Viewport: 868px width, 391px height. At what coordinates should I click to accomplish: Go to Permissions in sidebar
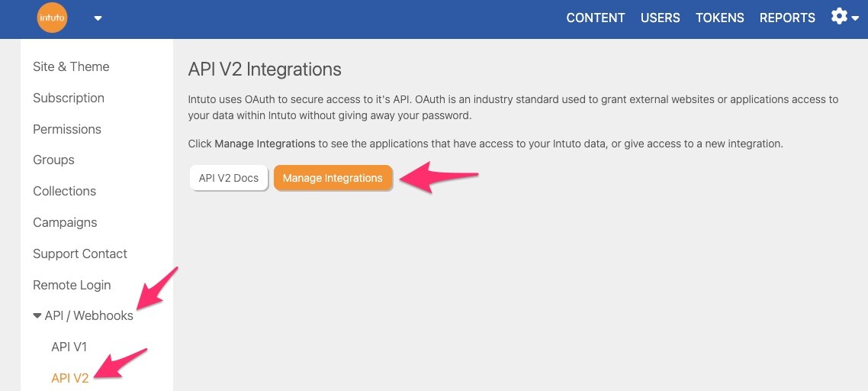coord(67,129)
